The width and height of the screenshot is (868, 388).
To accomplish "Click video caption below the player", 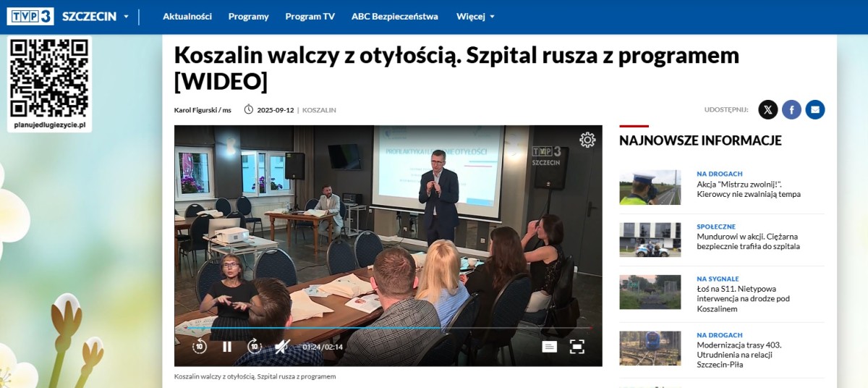I will 255,376.
